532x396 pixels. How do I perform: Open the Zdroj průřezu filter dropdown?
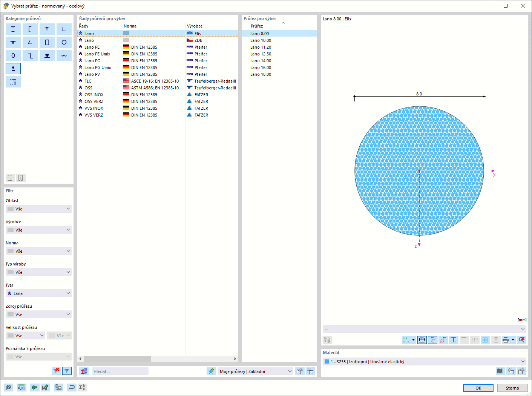coord(38,315)
